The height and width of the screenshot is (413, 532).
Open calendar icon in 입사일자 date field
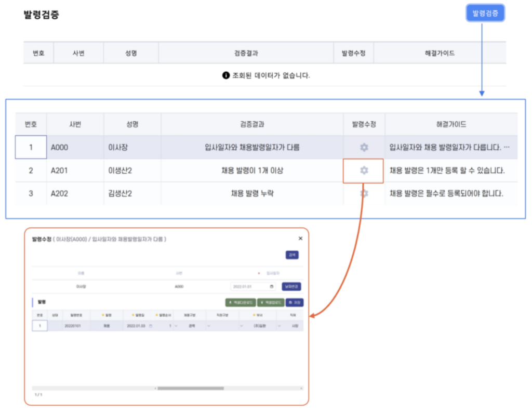pos(272,287)
